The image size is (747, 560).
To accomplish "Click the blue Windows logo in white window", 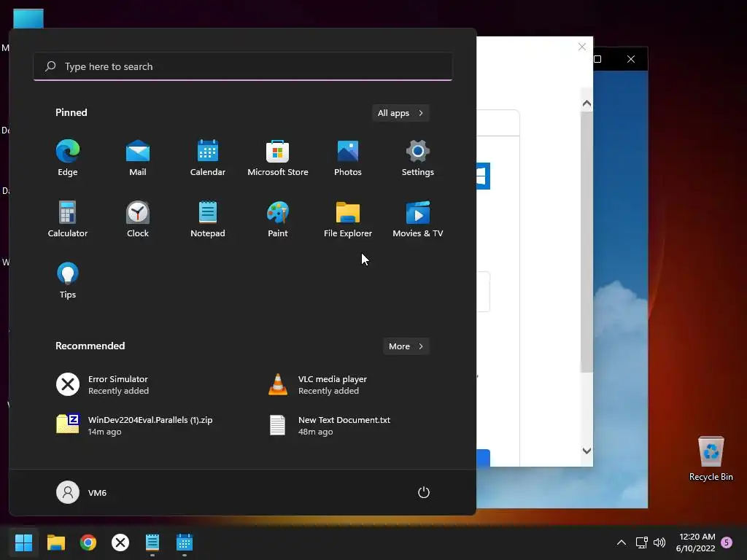I will (483, 176).
